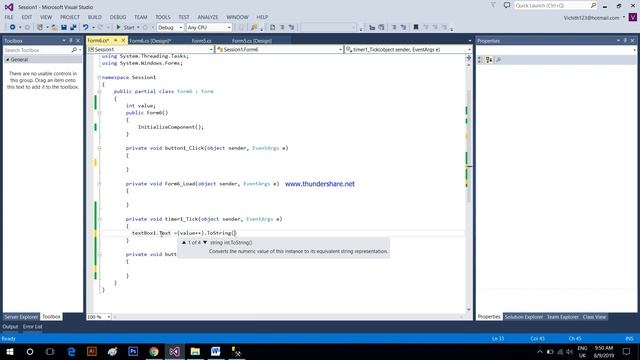The image size is (640, 360).
Task: Switch to the Form6.cs [Design] tab
Action: (150, 41)
